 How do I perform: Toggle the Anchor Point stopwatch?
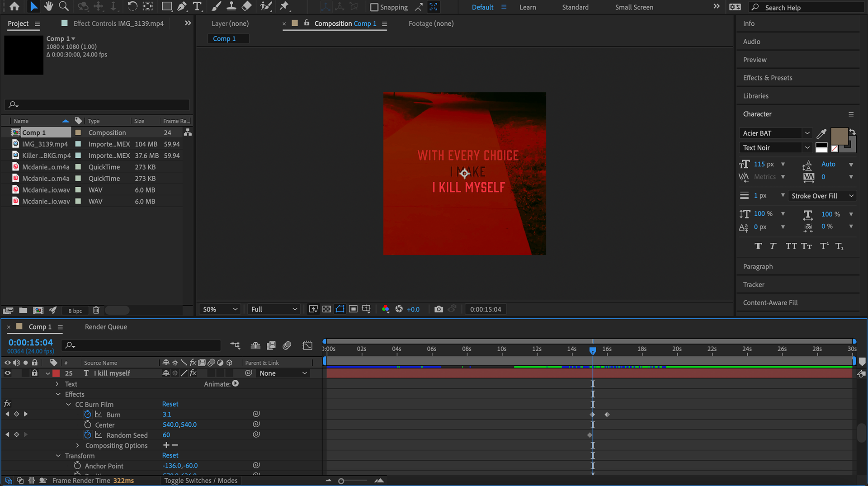click(77, 466)
